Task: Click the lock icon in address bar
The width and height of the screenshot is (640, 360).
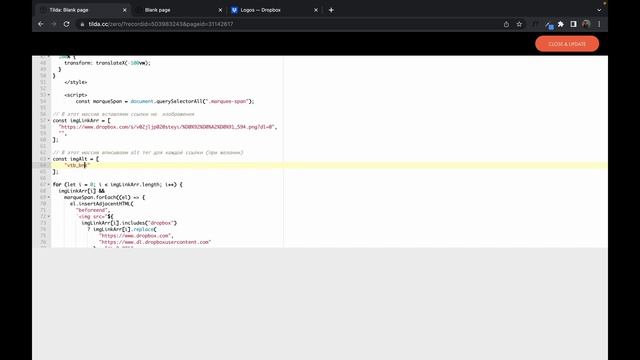Action: (82, 24)
